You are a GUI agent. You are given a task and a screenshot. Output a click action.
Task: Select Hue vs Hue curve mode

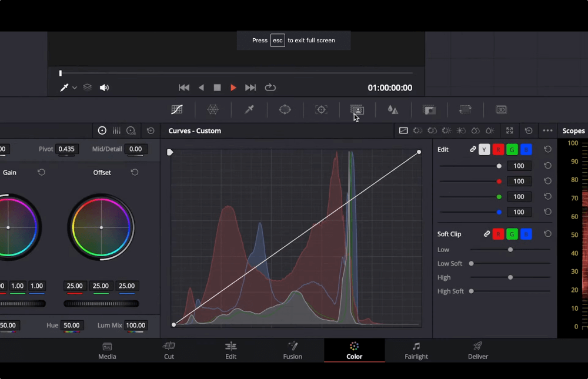417,130
